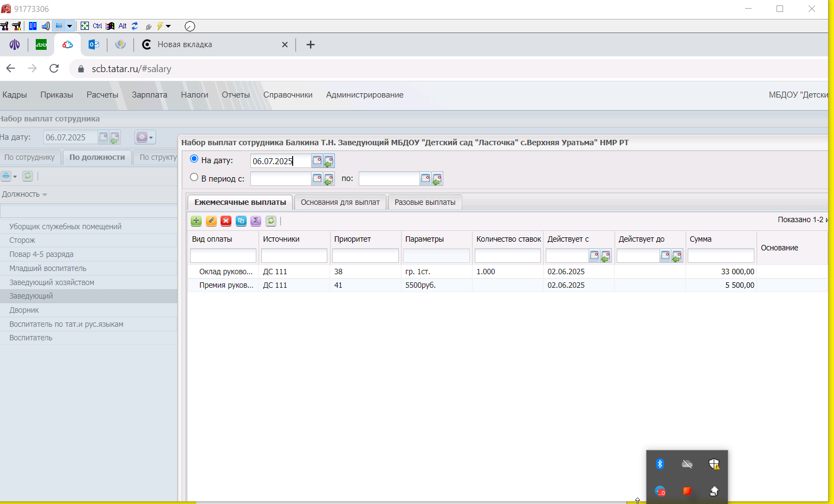Open calendar for "В период с" field

pos(317,178)
